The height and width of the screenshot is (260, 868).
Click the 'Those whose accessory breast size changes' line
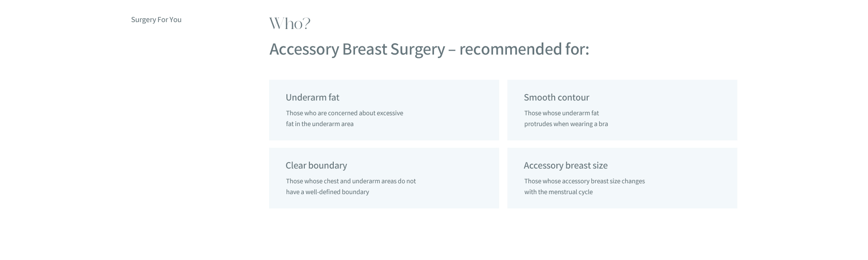(x=584, y=181)
